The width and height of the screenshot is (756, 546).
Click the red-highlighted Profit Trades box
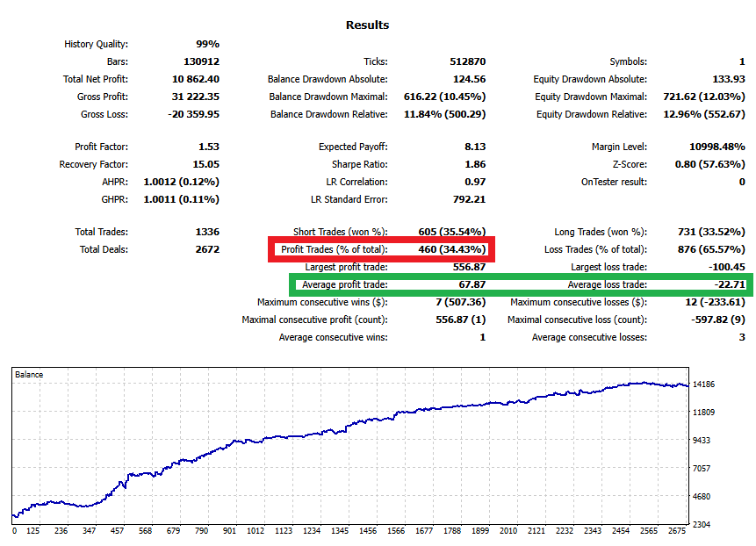(383, 249)
